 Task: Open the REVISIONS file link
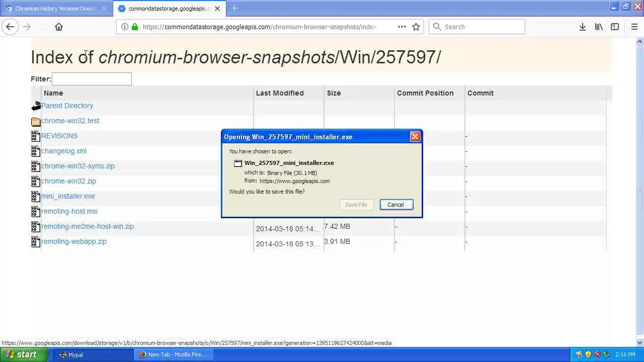[59, 136]
